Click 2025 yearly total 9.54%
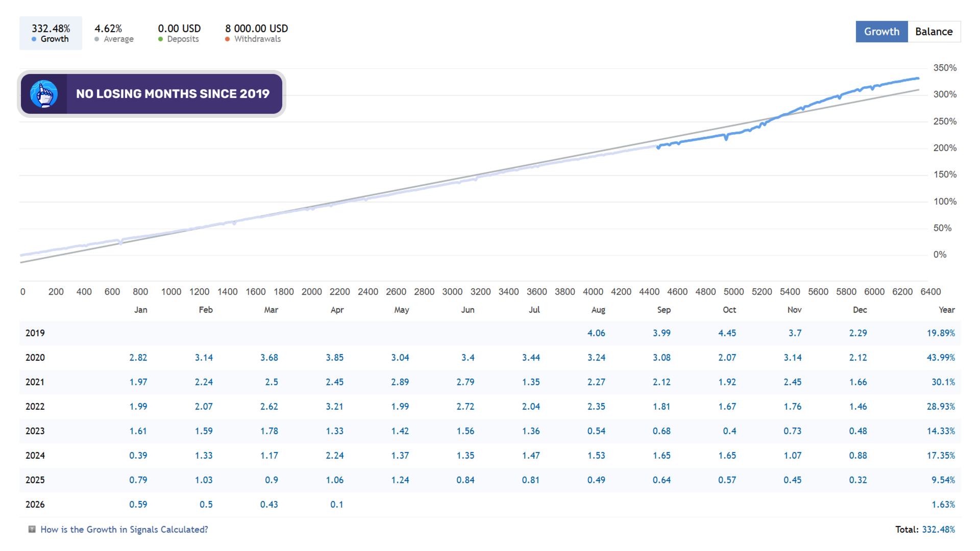Screen dimensions: 980x551 [943, 480]
